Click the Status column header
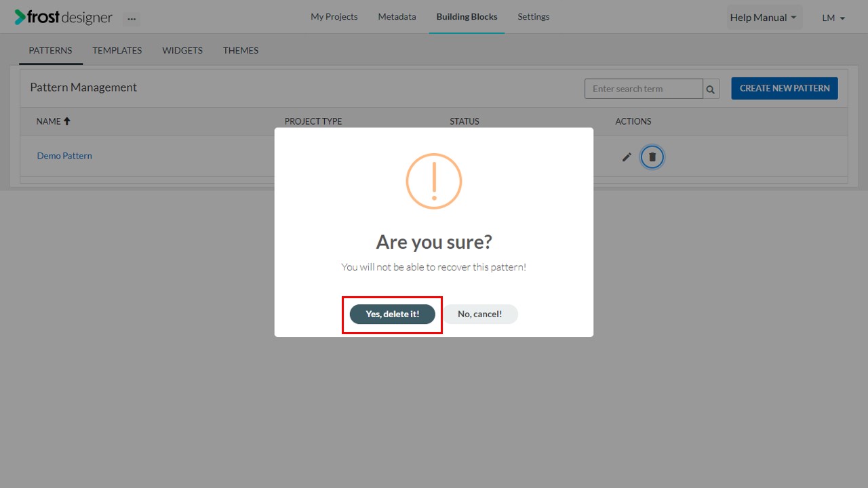Image resolution: width=868 pixels, height=488 pixels. click(x=465, y=121)
